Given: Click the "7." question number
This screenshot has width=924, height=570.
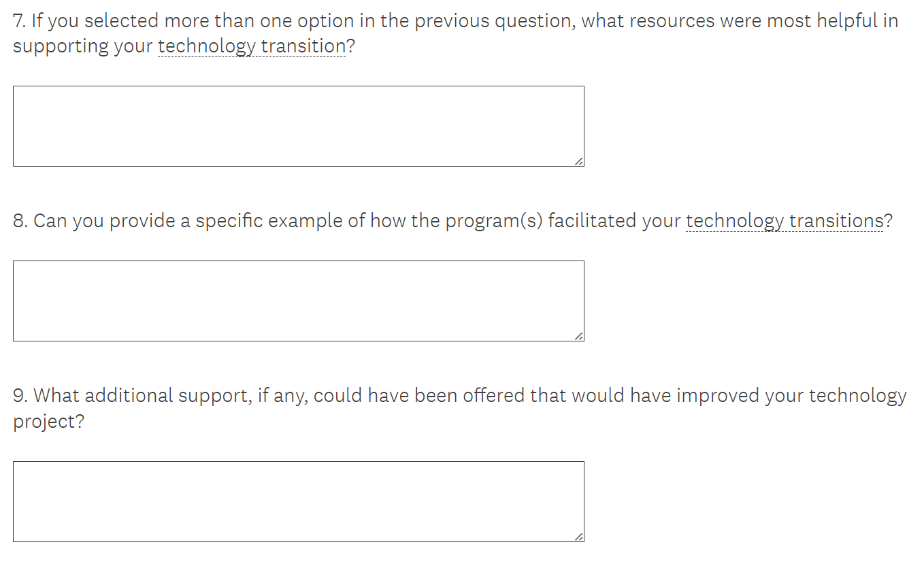Looking at the screenshot, I should click(x=20, y=21).
